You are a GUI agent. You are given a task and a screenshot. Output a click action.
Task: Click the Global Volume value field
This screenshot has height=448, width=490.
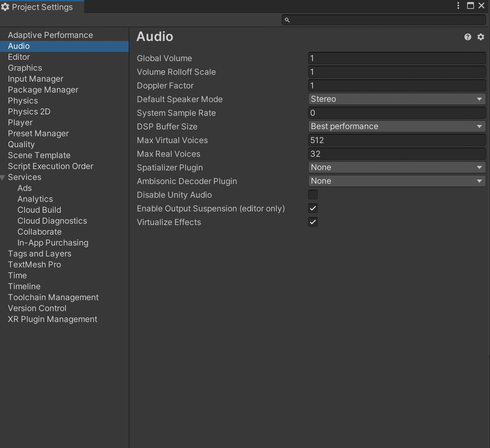pyautogui.click(x=397, y=58)
